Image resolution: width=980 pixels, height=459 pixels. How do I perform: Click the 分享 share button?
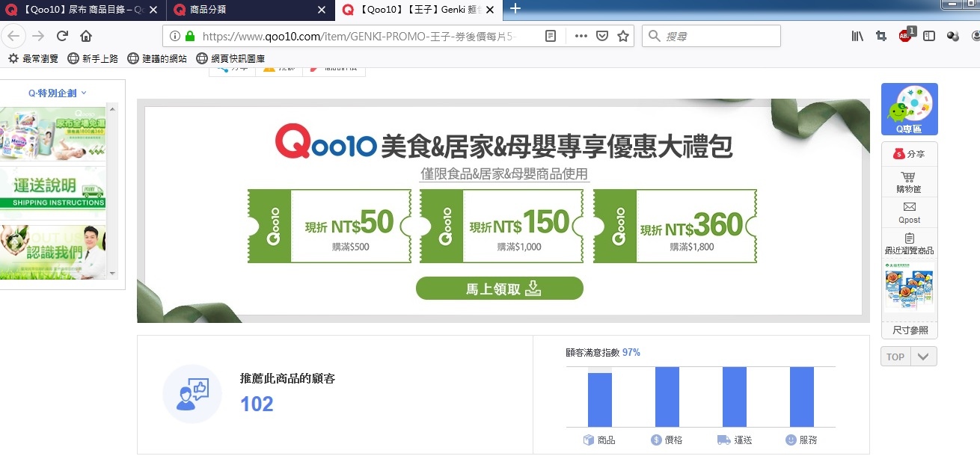tap(909, 154)
